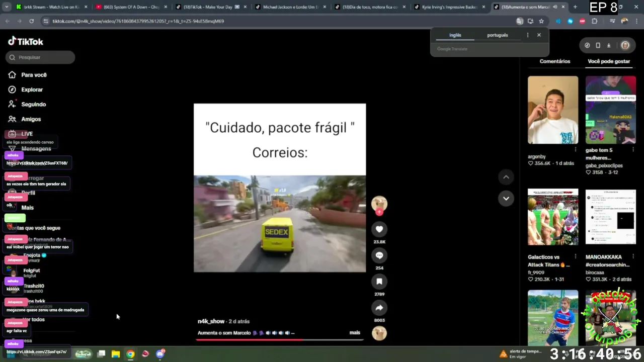644x362 pixels.
Task: Open the gabe tem 5 mulheres thumbnail
Action: pyautogui.click(x=611, y=110)
